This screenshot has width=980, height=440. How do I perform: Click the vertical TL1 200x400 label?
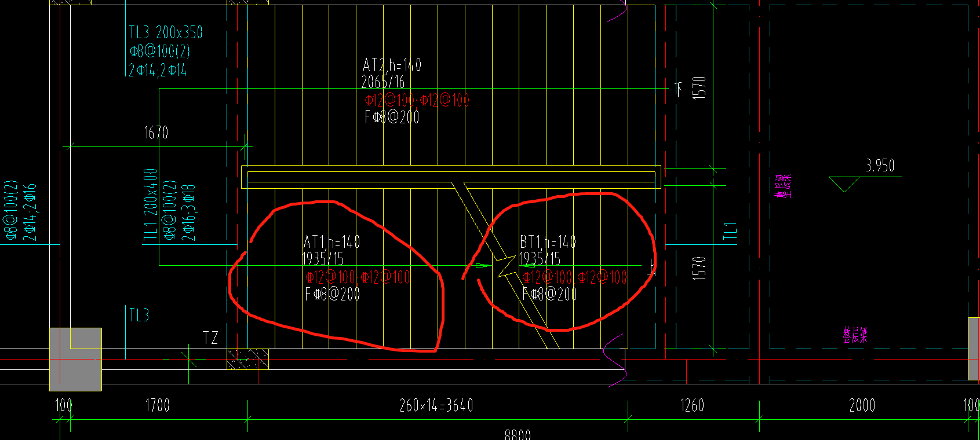pos(151,204)
